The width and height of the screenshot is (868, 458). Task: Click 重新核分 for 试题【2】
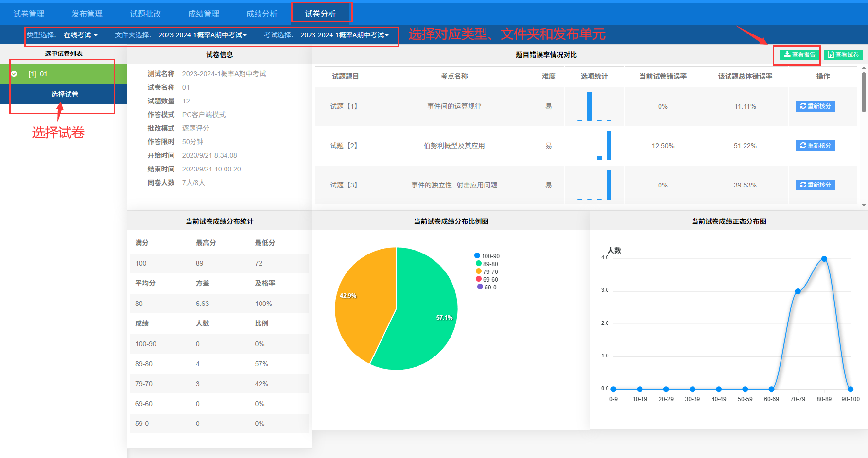tap(816, 146)
